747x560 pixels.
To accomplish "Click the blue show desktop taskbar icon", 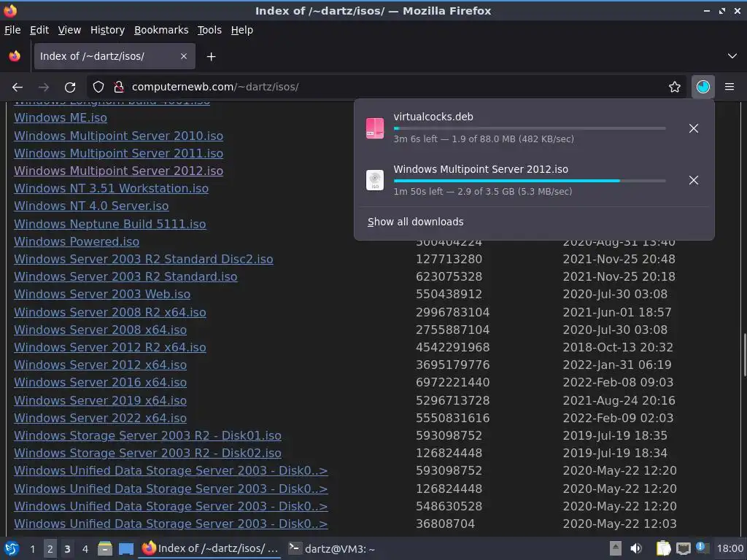I will (125, 548).
